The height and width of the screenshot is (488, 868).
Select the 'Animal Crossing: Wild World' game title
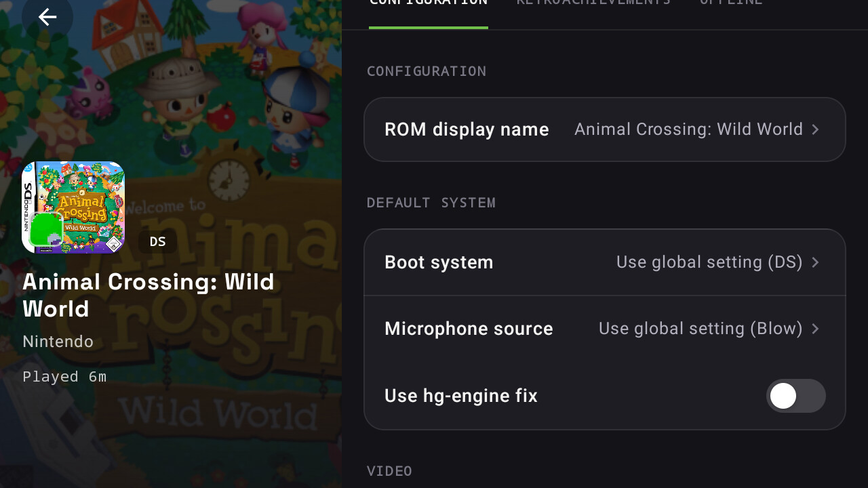coord(149,295)
